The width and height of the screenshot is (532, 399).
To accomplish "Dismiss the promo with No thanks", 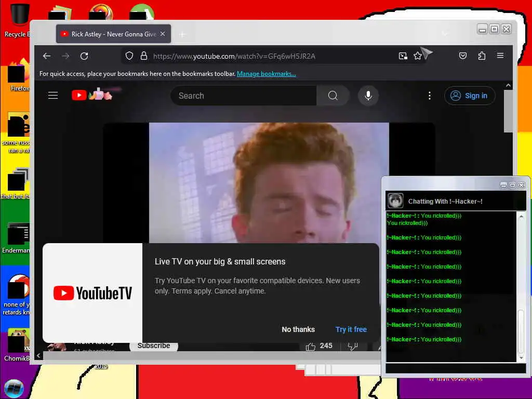I will [x=298, y=329].
